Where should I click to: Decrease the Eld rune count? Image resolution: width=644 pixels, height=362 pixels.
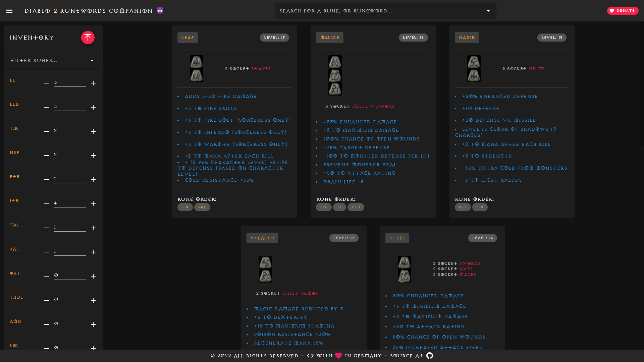[47, 107]
